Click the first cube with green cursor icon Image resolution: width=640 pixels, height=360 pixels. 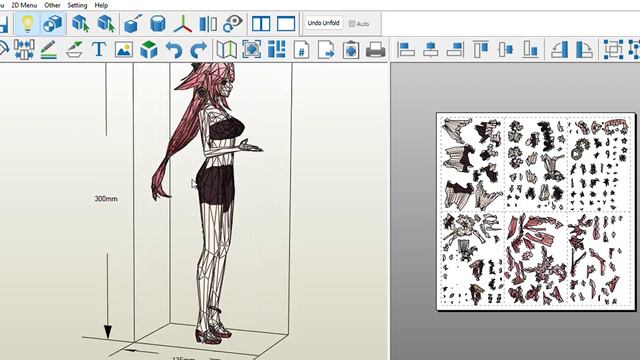pyautogui.click(x=80, y=23)
